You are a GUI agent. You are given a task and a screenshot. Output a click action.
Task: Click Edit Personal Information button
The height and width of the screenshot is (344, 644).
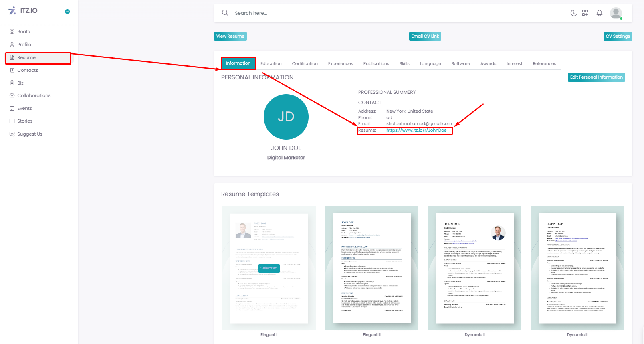coord(596,77)
